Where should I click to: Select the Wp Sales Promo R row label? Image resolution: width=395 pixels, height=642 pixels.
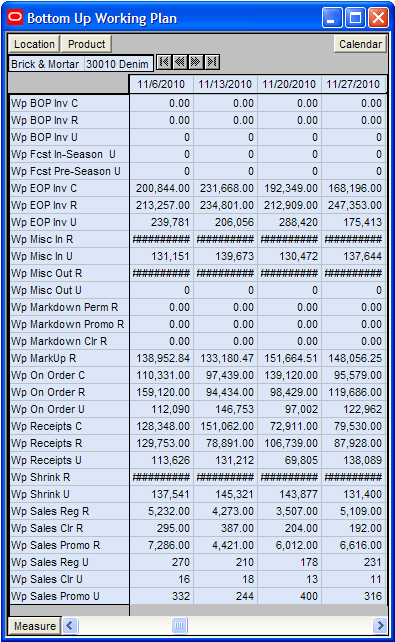pos(69,545)
